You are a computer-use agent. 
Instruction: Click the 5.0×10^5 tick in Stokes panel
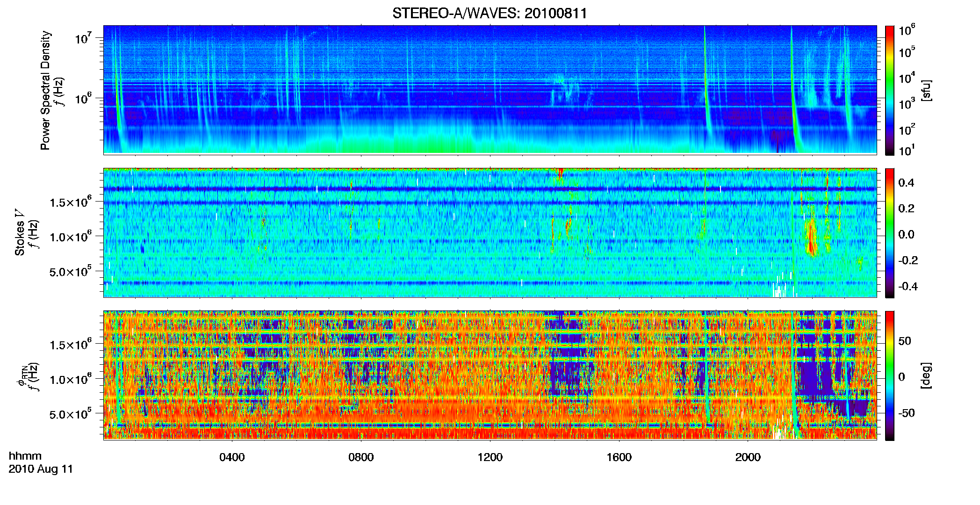[x=70, y=272]
